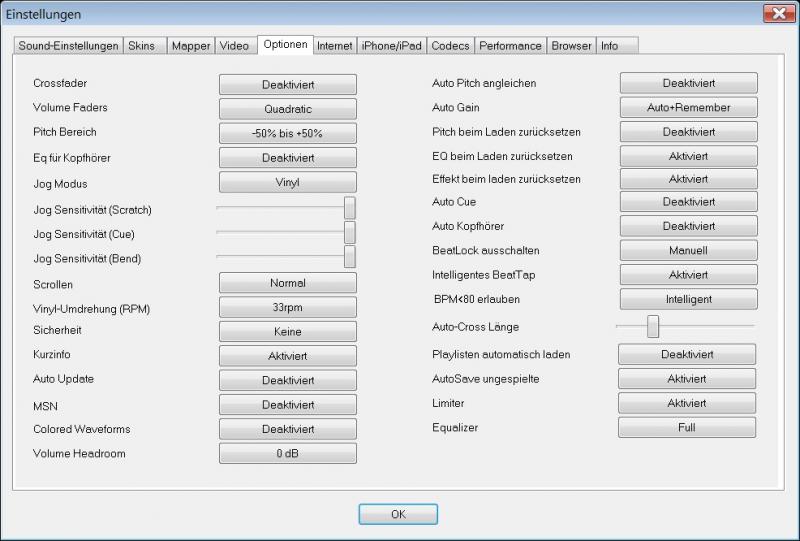Viewport: 800px width, 541px height.
Task: Open the Codecs tab
Action: 450,46
